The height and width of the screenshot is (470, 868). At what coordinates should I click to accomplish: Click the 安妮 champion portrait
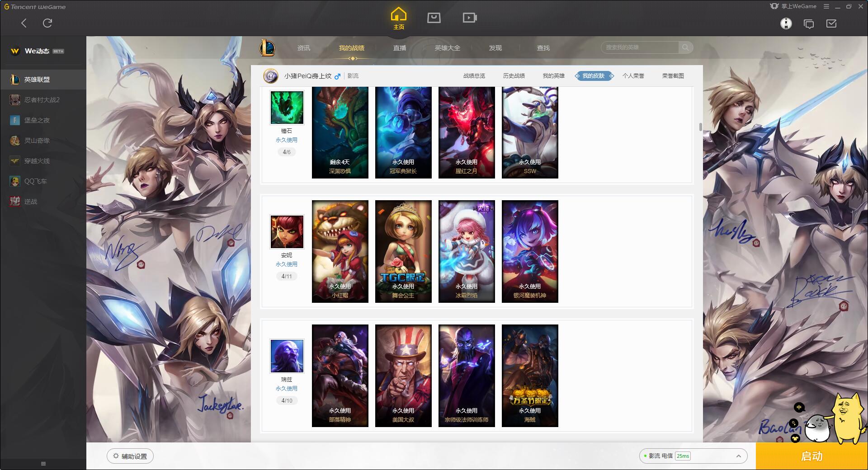(x=287, y=232)
